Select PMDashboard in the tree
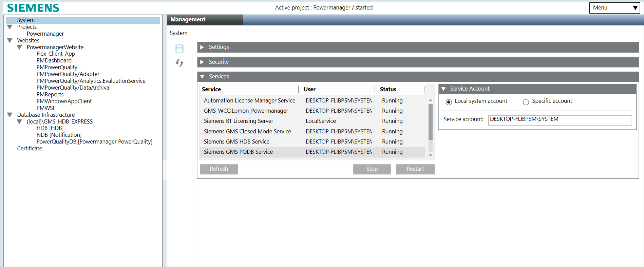This screenshot has width=644, height=267. point(54,61)
